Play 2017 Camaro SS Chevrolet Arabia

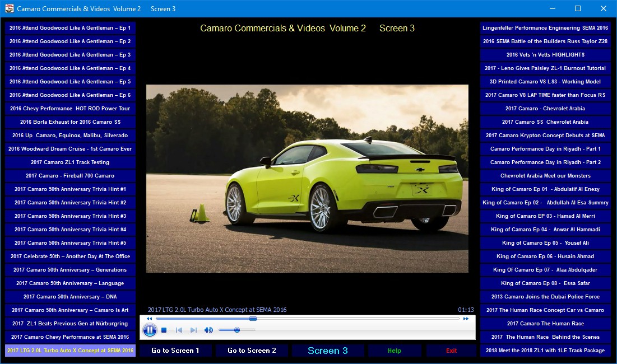click(545, 122)
